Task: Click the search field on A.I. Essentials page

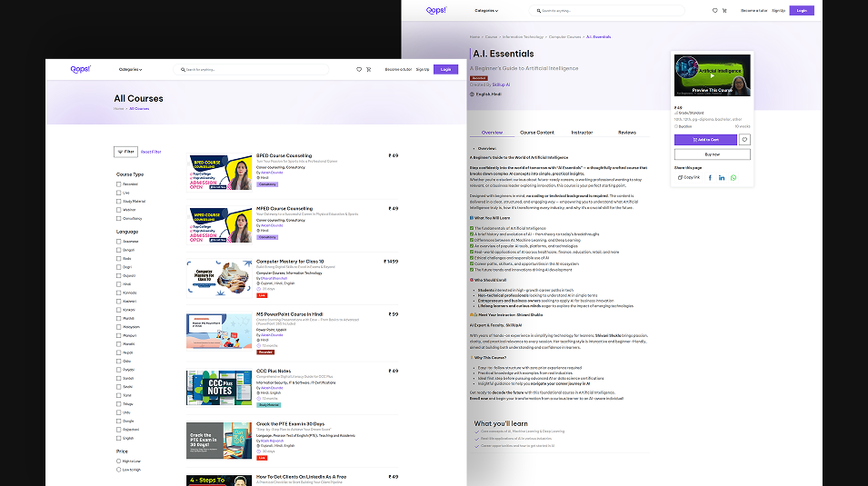Action: tap(607, 11)
